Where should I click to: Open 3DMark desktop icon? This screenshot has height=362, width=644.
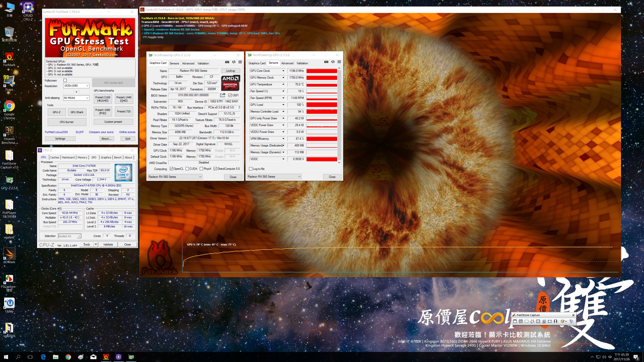pyautogui.click(x=9, y=256)
